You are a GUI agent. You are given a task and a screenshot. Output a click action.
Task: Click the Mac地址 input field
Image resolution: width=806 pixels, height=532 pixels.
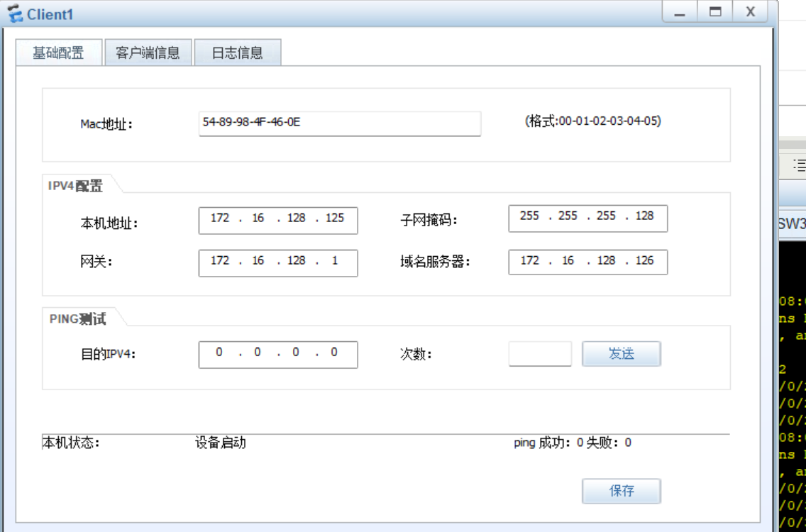[x=340, y=123]
